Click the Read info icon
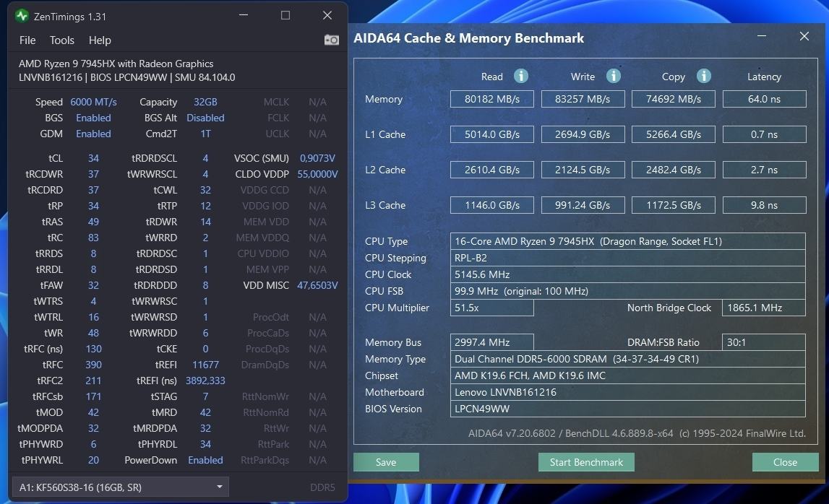 coord(521,76)
